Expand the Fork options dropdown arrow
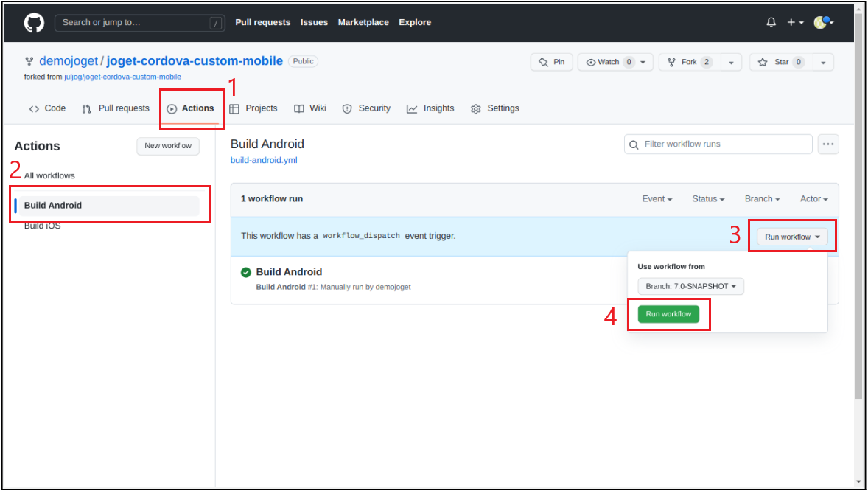This screenshot has height=491, width=868. click(x=731, y=62)
